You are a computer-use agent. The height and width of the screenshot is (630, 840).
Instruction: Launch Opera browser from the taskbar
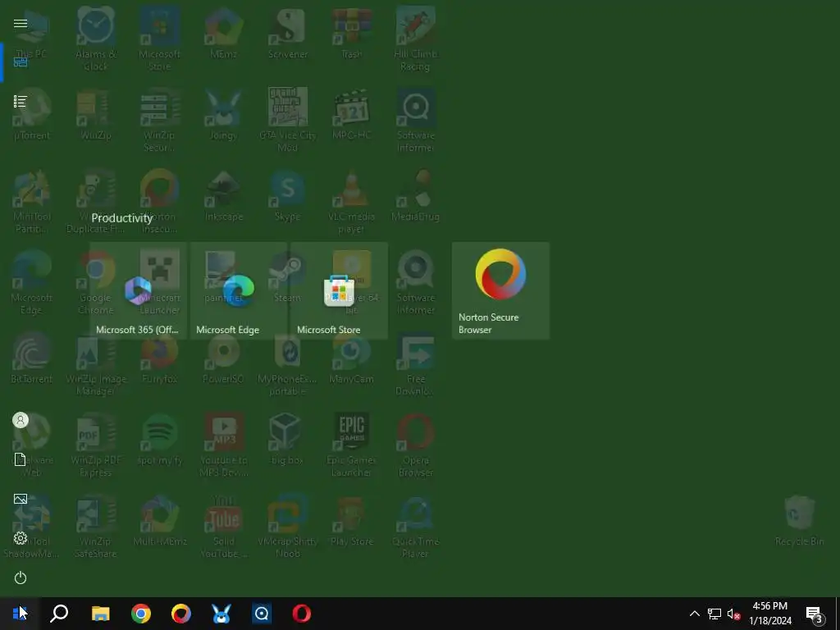point(302,614)
